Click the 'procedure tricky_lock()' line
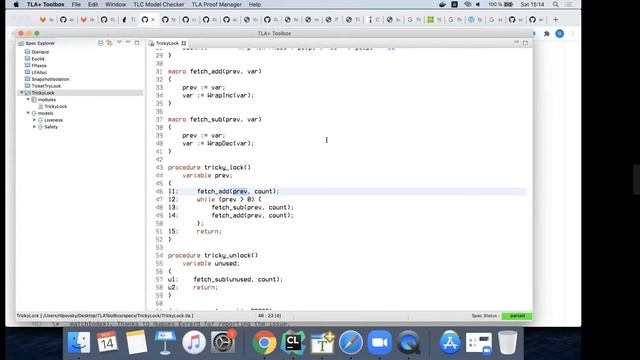 point(209,167)
